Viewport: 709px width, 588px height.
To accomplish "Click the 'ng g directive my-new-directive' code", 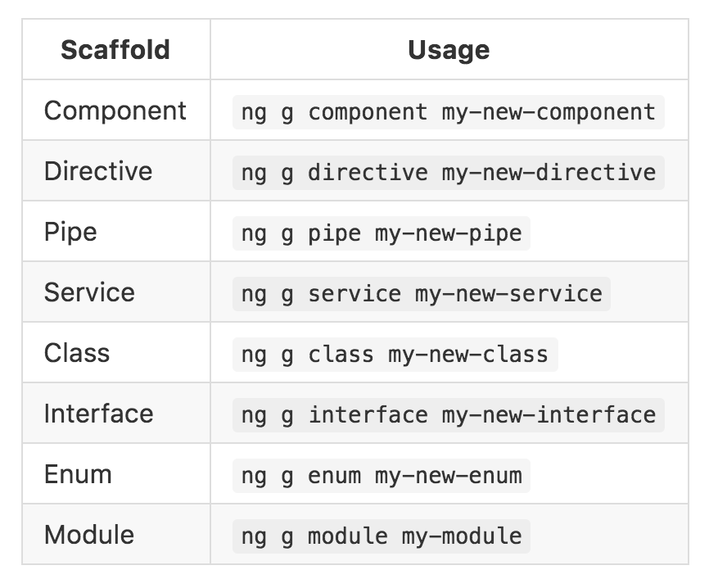I will pyautogui.click(x=448, y=172).
